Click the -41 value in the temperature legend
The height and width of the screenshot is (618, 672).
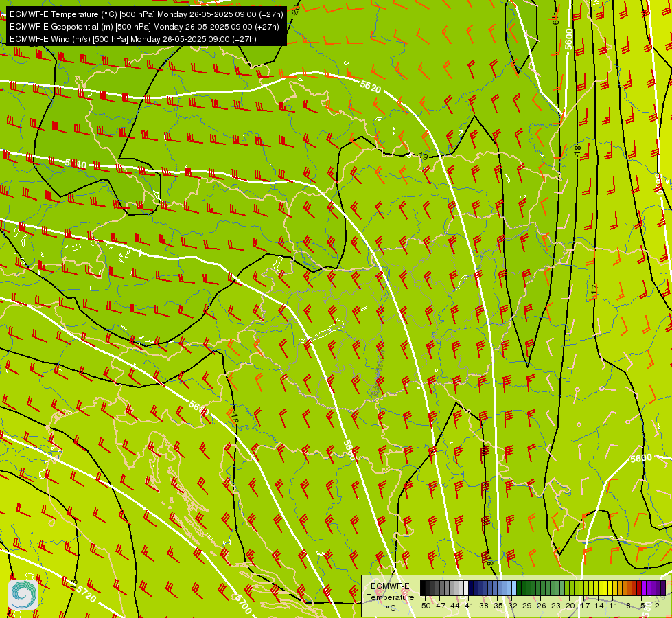pyautogui.click(x=468, y=606)
